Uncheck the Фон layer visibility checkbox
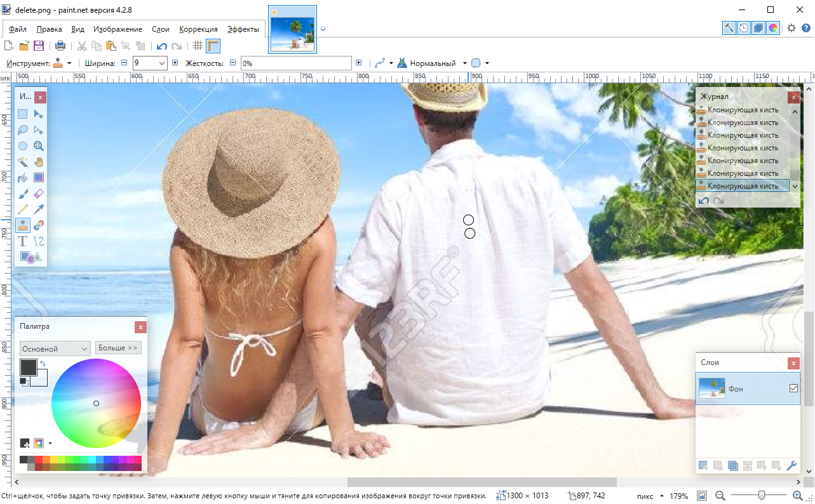 pos(793,388)
